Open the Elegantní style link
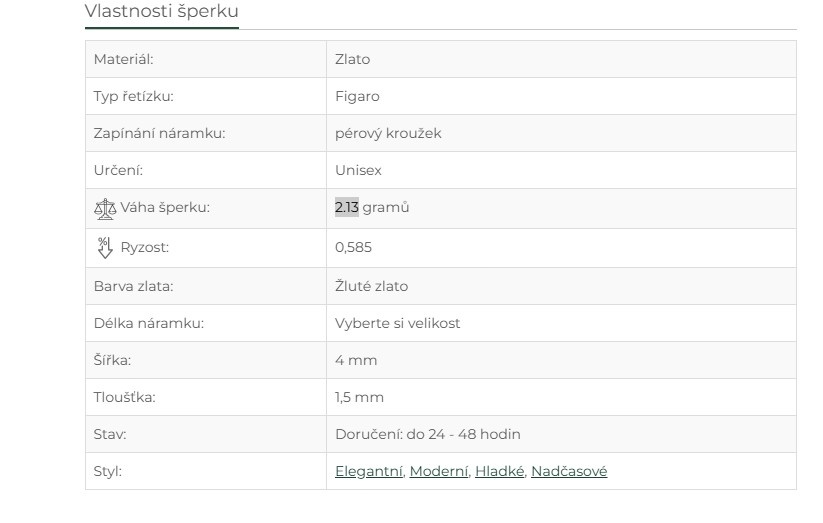This screenshot has height=523, width=823. point(369,471)
